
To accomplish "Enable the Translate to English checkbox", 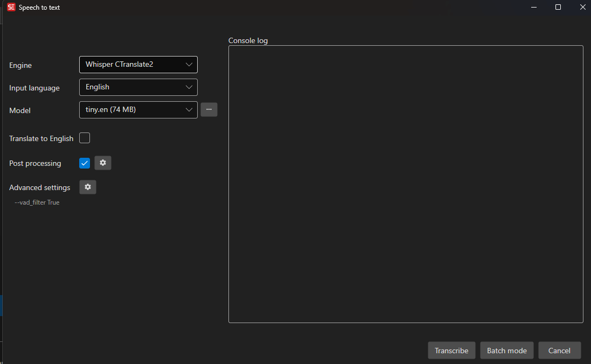I will (85, 138).
